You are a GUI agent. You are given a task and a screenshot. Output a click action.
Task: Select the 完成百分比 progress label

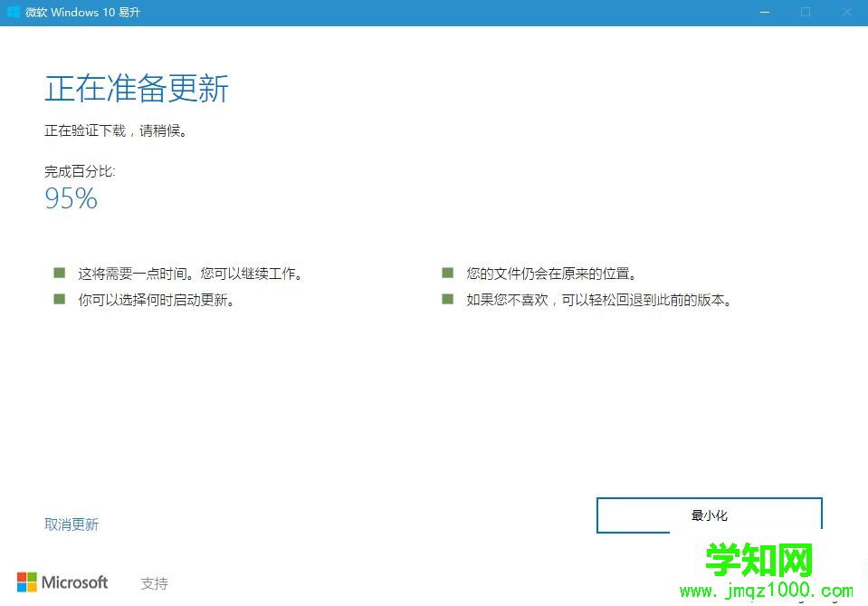pos(79,170)
